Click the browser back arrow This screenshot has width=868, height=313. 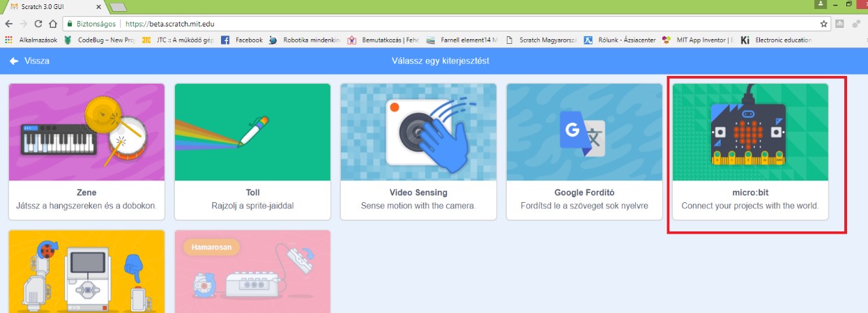pyautogui.click(x=8, y=24)
